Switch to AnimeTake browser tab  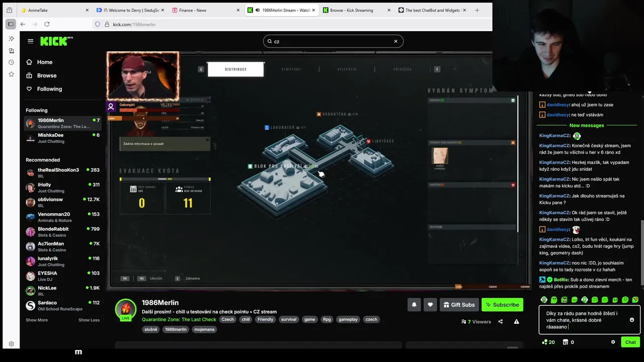(55, 10)
